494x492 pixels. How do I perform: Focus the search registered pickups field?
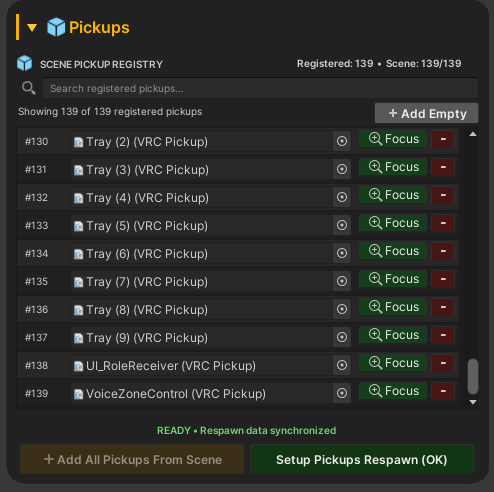260,88
